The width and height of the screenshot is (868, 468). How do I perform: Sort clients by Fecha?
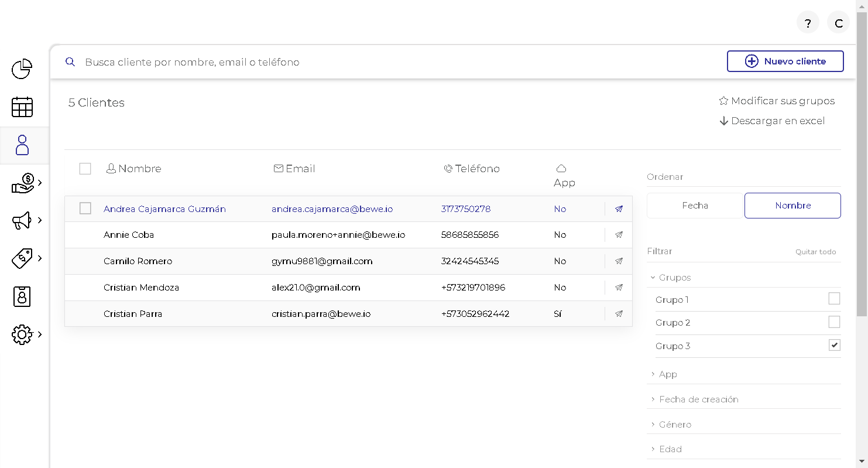[695, 206]
